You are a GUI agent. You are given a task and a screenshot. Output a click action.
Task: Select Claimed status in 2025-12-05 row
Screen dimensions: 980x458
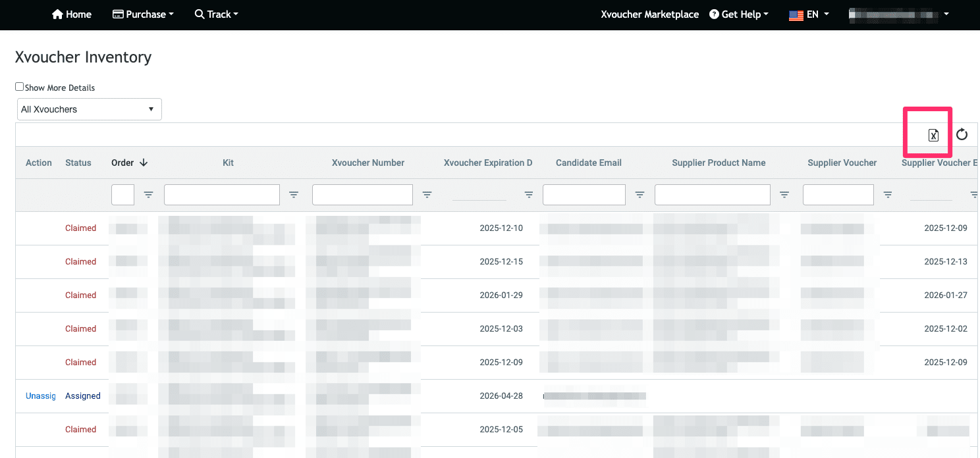click(x=80, y=429)
